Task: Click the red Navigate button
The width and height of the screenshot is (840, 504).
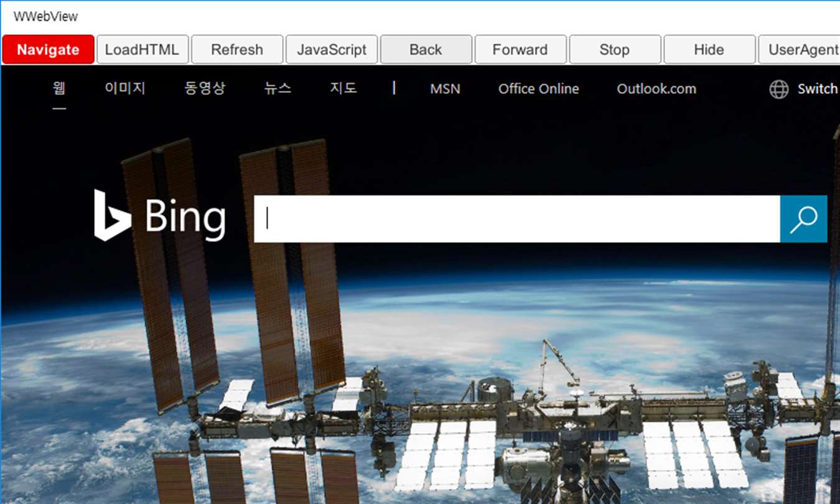Action: 48,50
